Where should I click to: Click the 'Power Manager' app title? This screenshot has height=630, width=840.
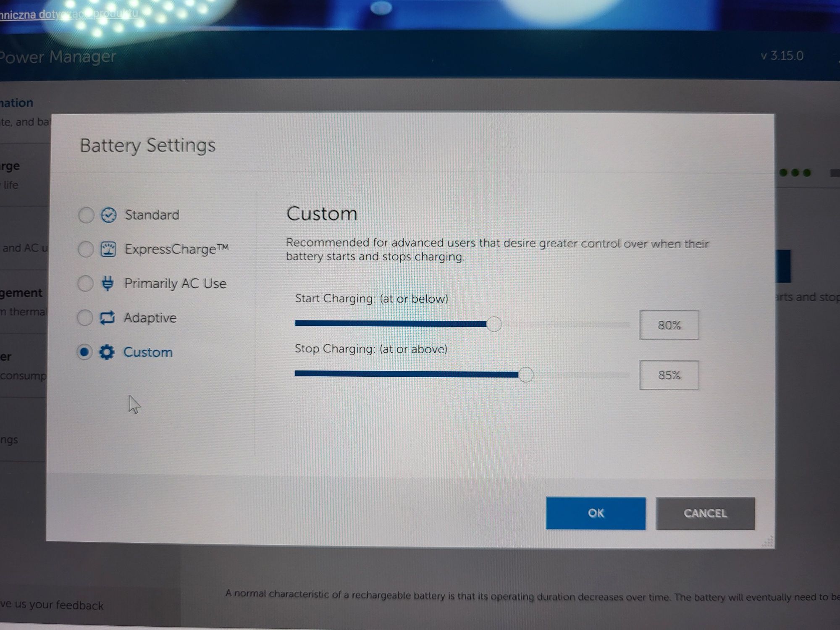coord(58,57)
